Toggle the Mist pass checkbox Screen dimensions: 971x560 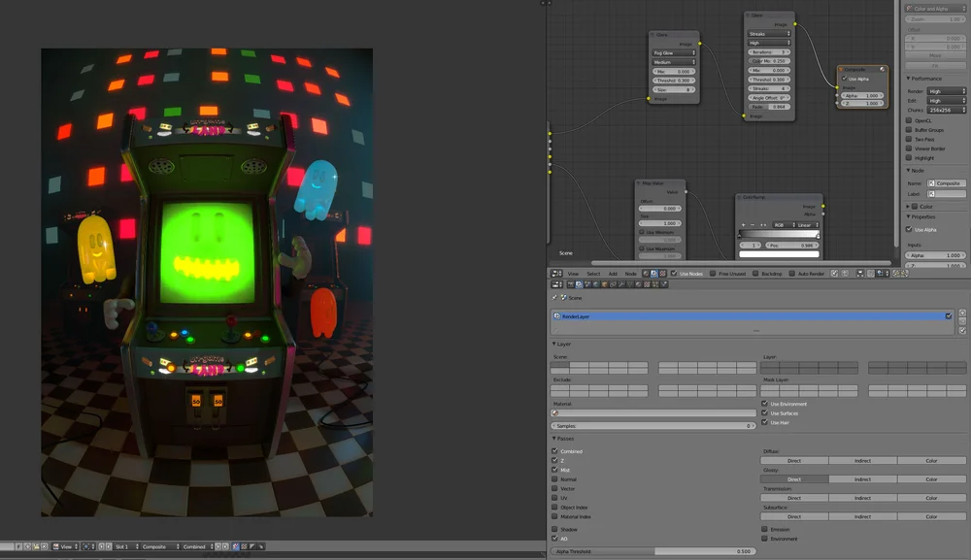(x=554, y=470)
